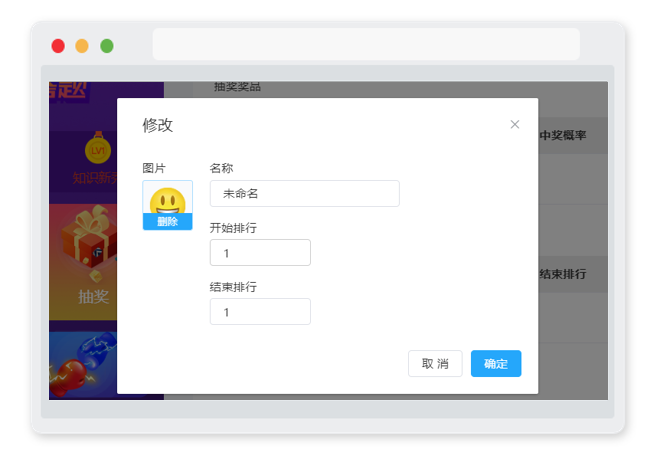Click the LV1 medal icon in background

tap(98, 148)
